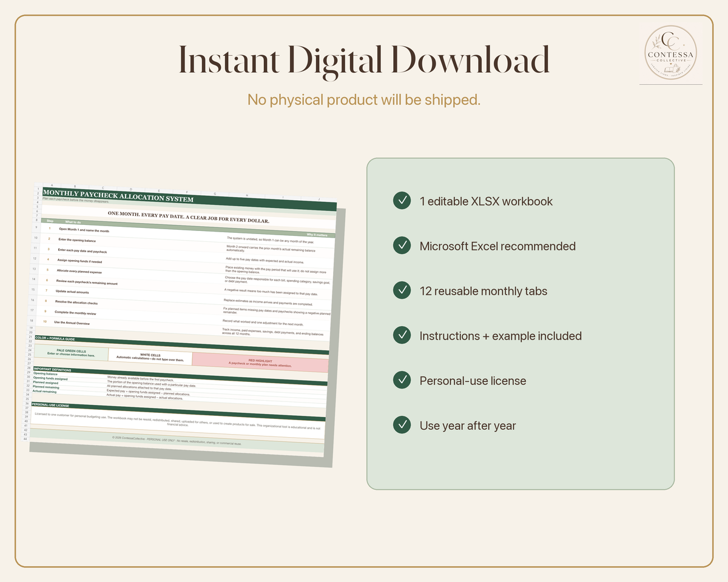Select the 'Enter the opening balance' step

coord(76,241)
